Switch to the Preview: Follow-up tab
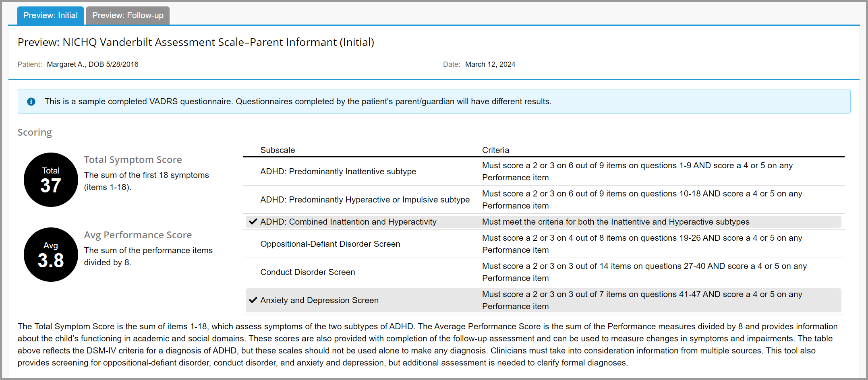 tap(127, 15)
